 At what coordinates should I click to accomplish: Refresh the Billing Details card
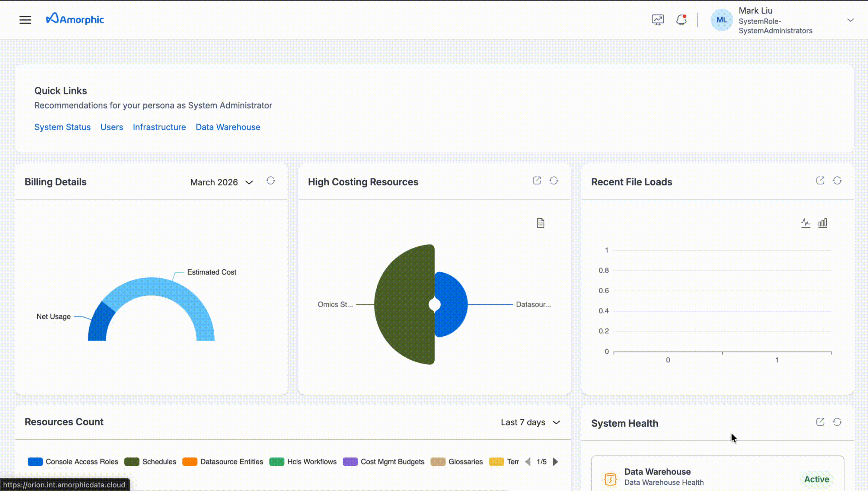[x=271, y=181]
